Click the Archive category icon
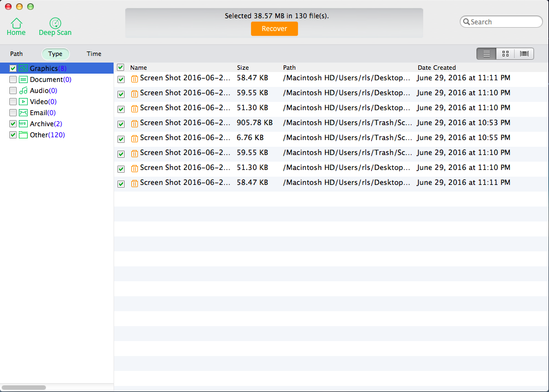Viewport: 549px width, 392px height. (23, 124)
